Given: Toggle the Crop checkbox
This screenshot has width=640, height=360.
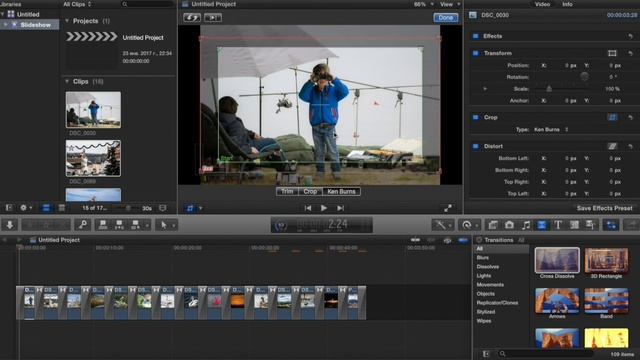Looking at the screenshot, I should pos(476,118).
